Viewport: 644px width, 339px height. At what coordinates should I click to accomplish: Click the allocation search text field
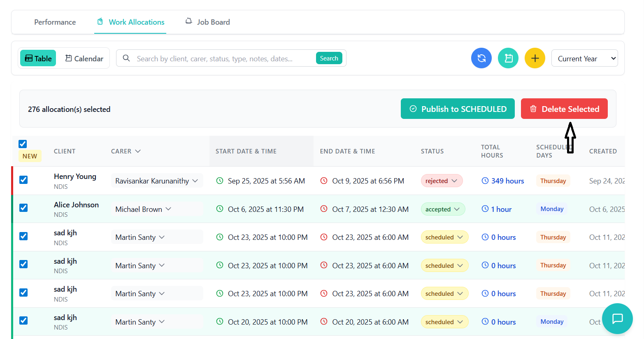pyautogui.click(x=222, y=58)
